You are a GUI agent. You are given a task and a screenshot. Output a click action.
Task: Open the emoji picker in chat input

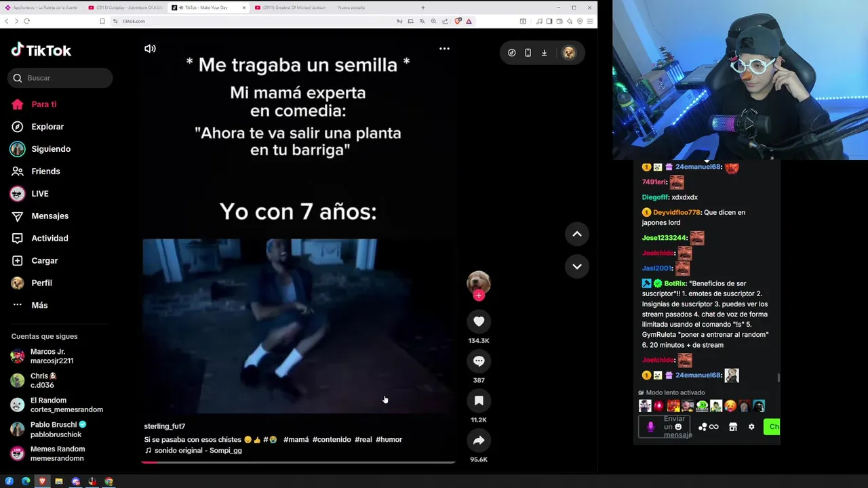[678, 427]
